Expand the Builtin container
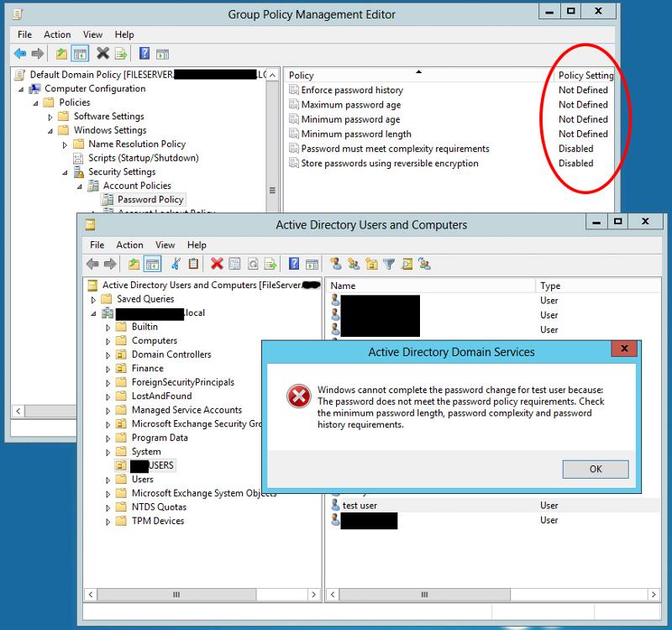The height and width of the screenshot is (630, 672). pyautogui.click(x=108, y=328)
